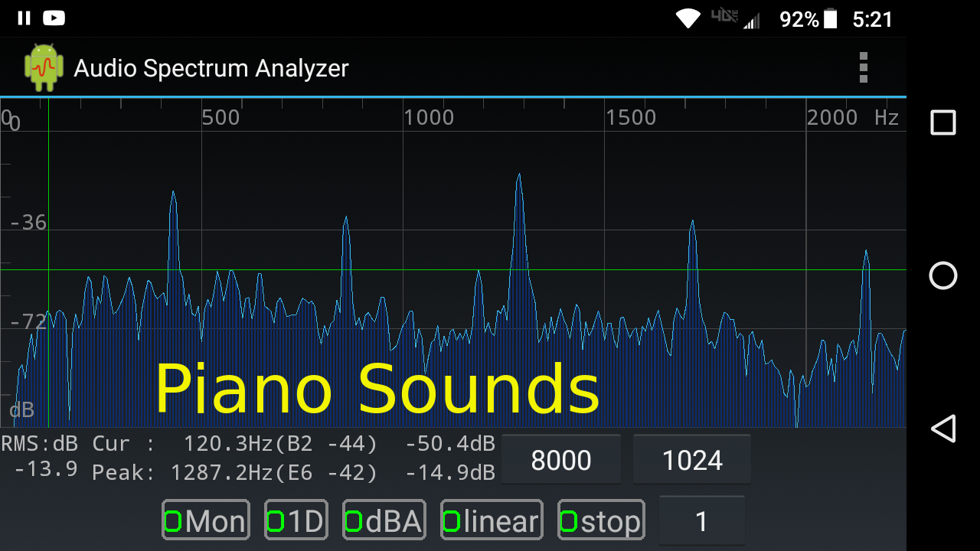Open the 8000 sample rate selector
This screenshot has height=551, width=980.
[561, 459]
